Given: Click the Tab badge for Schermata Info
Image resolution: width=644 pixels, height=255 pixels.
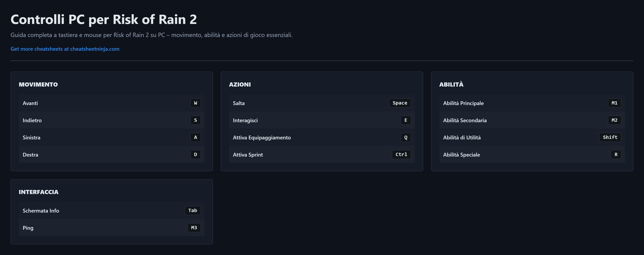Looking at the screenshot, I should click(x=193, y=211).
